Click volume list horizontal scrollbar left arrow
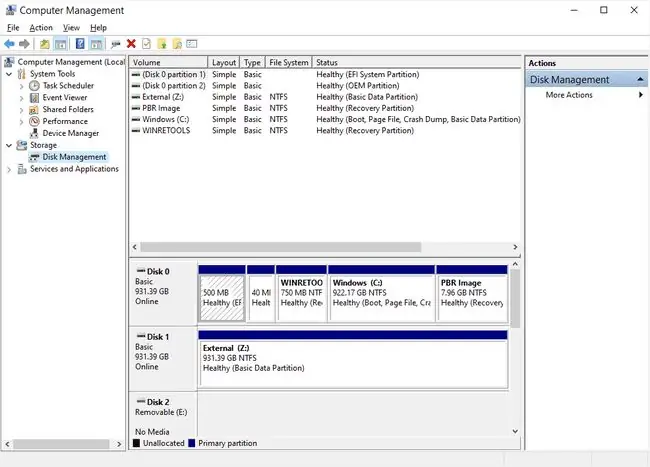Image resolution: width=650 pixels, height=467 pixels. 135,247
